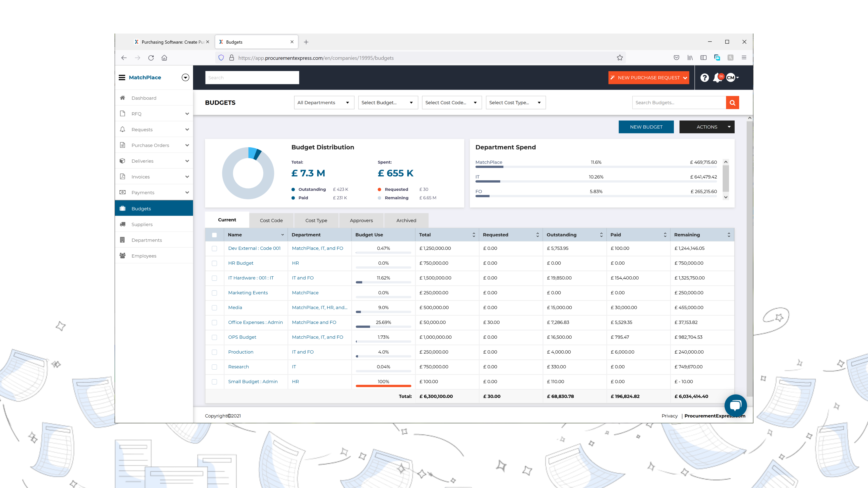The height and width of the screenshot is (488, 868).
Task: Click the NEW BUDGET button
Action: pyautogui.click(x=646, y=127)
